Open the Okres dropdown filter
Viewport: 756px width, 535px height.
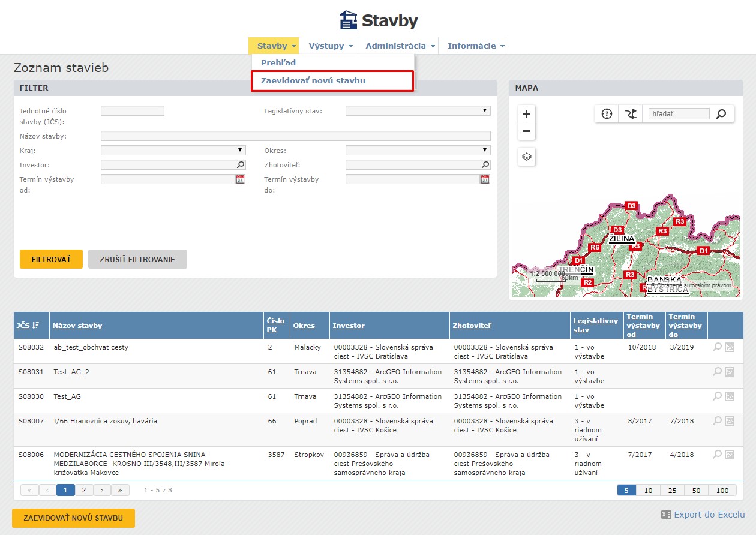(418, 150)
